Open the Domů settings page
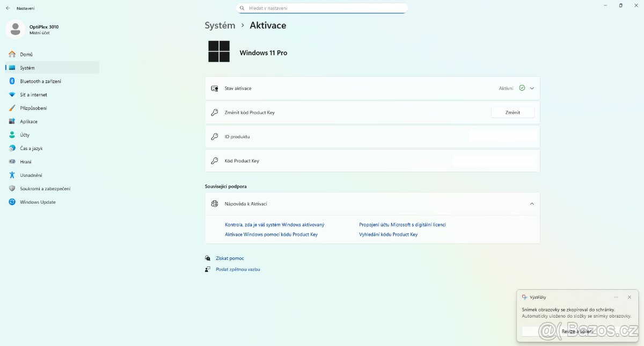The width and height of the screenshot is (644, 346). 26,54
